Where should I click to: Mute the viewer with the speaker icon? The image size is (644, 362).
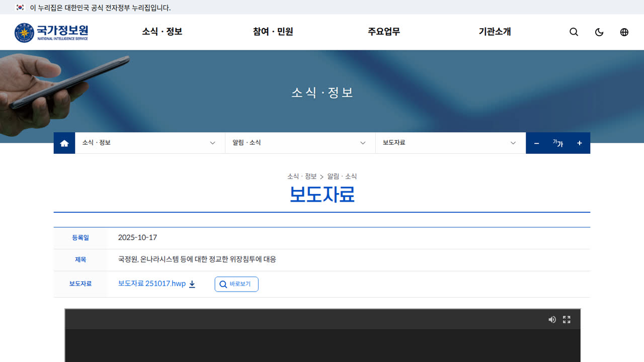click(552, 319)
